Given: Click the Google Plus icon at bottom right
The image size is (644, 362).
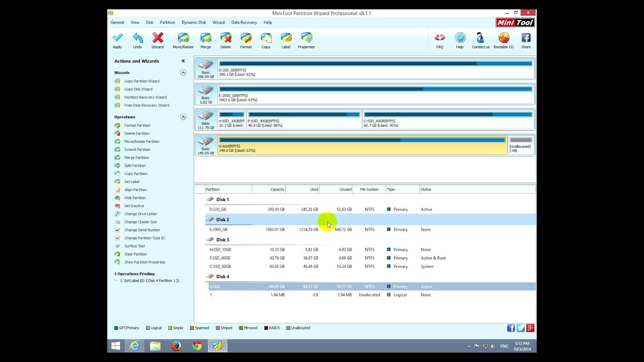Looking at the screenshot, I should coord(530,328).
